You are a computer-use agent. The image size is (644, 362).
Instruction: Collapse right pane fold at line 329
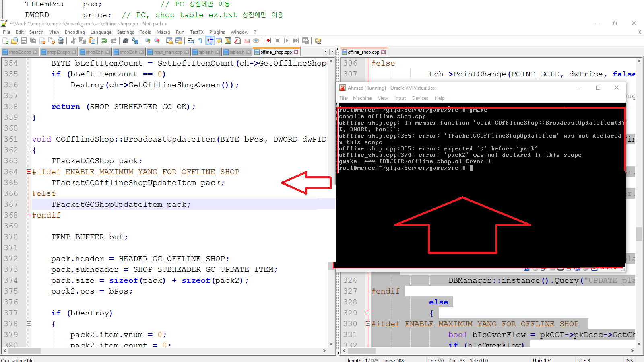pyautogui.click(x=368, y=313)
